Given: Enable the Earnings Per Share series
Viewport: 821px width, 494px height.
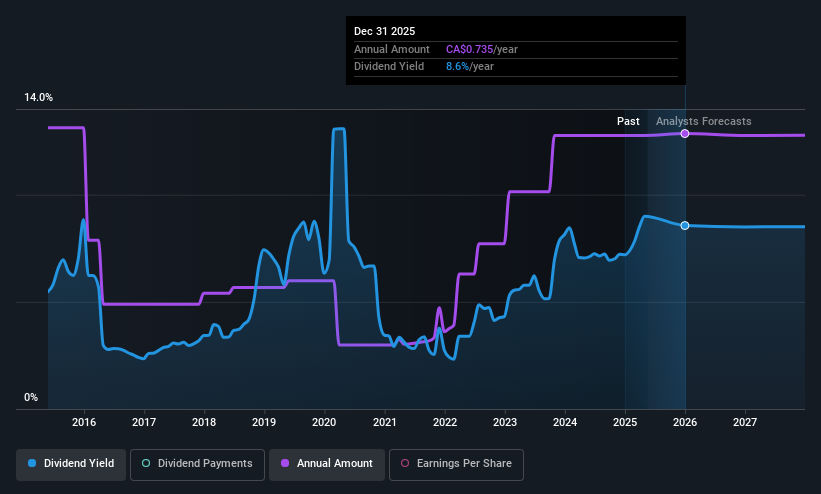Looking at the screenshot, I should (x=456, y=464).
